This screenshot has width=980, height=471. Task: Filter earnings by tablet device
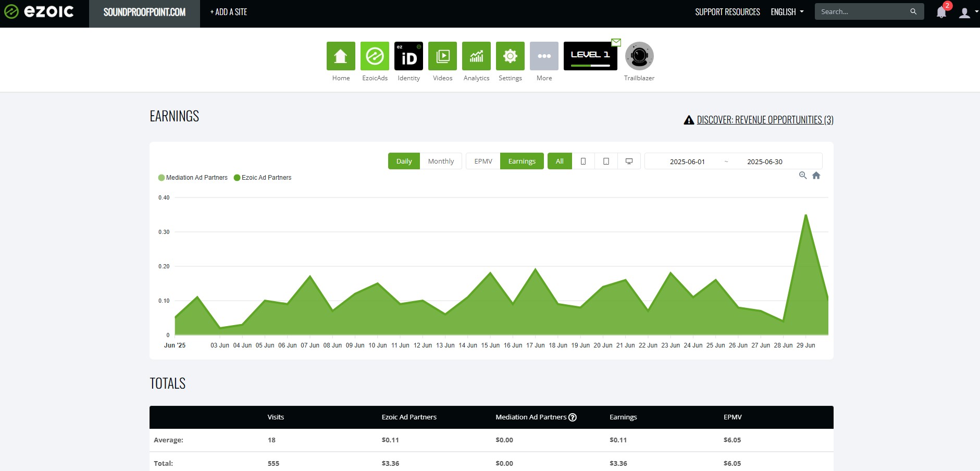click(606, 161)
